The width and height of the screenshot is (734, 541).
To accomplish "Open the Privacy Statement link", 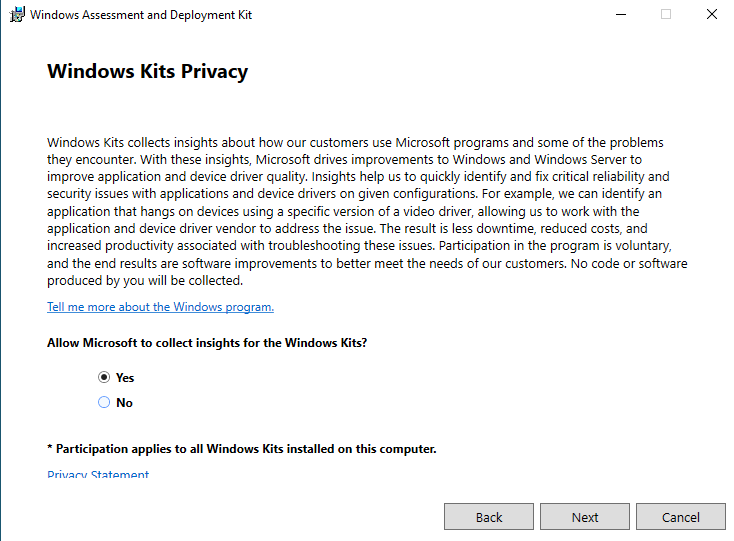I will 98,475.
